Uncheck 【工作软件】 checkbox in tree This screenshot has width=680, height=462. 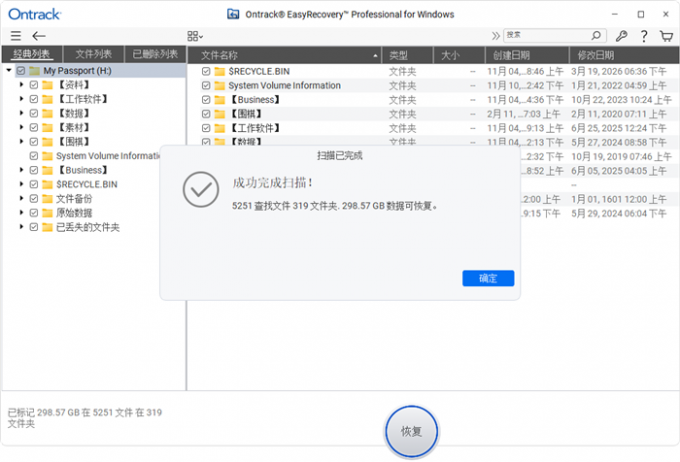coord(34,99)
